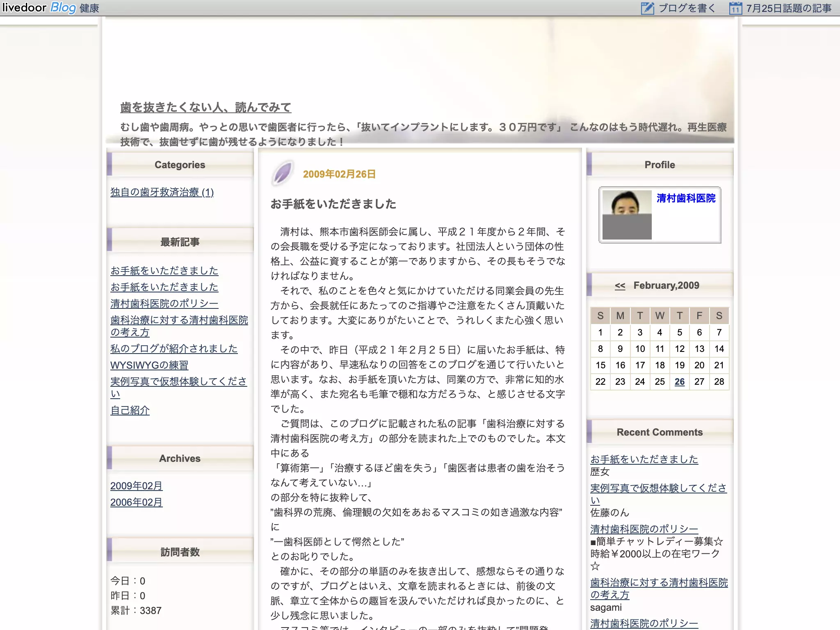Click the February,2009 calendar title
This screenshot has height=630, width=840.
point(666,285)
